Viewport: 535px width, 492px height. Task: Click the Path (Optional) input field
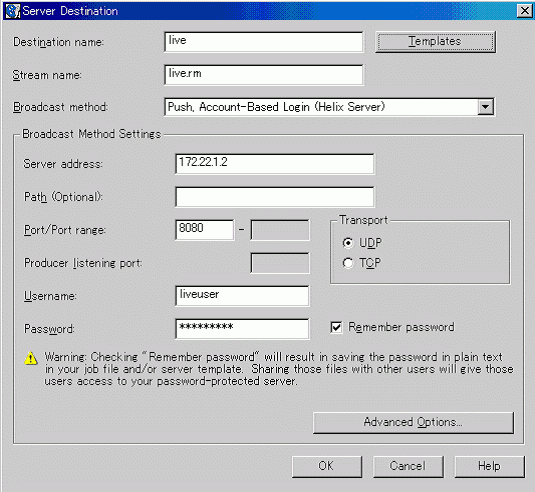click(x=275, y=197)
